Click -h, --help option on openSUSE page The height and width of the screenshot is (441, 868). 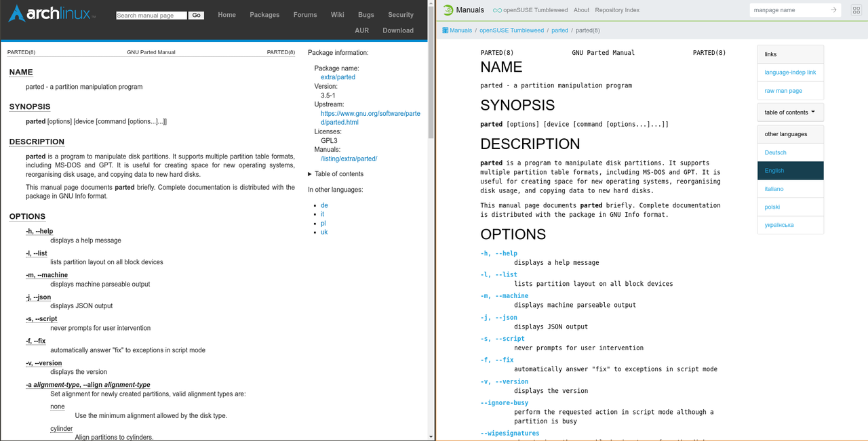[499, 253]
